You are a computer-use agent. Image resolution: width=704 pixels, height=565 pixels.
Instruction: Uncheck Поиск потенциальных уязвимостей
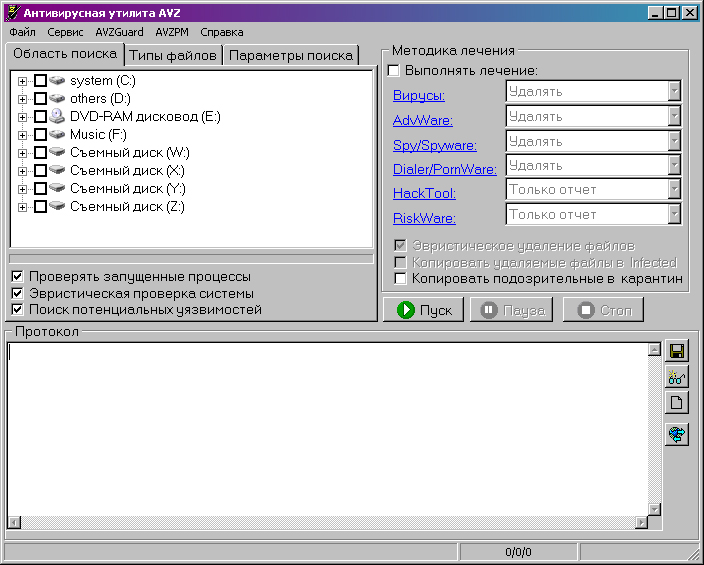pyautogui.click(x=17, y=309)
